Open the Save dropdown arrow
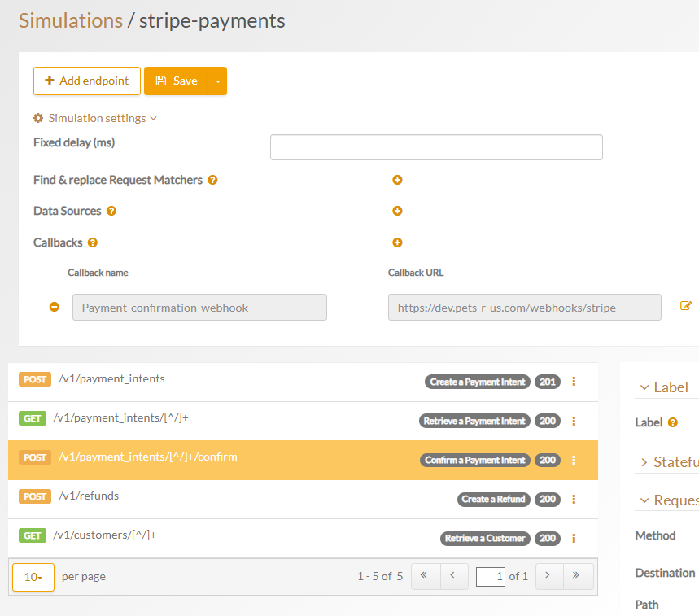 217,81
